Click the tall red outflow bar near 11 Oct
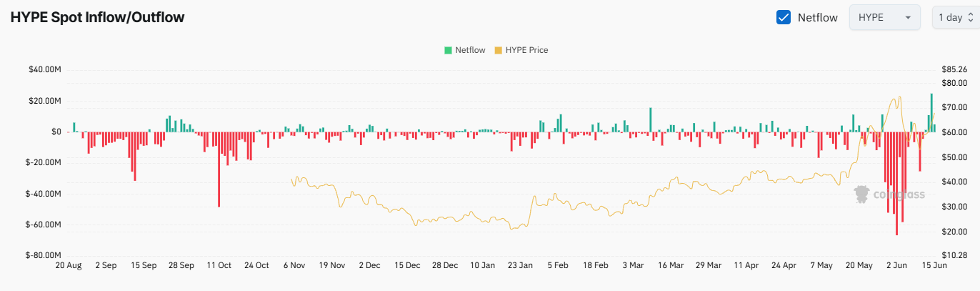Image resolution: width=980 pixels, height=291 pixels. coord(219,169)
